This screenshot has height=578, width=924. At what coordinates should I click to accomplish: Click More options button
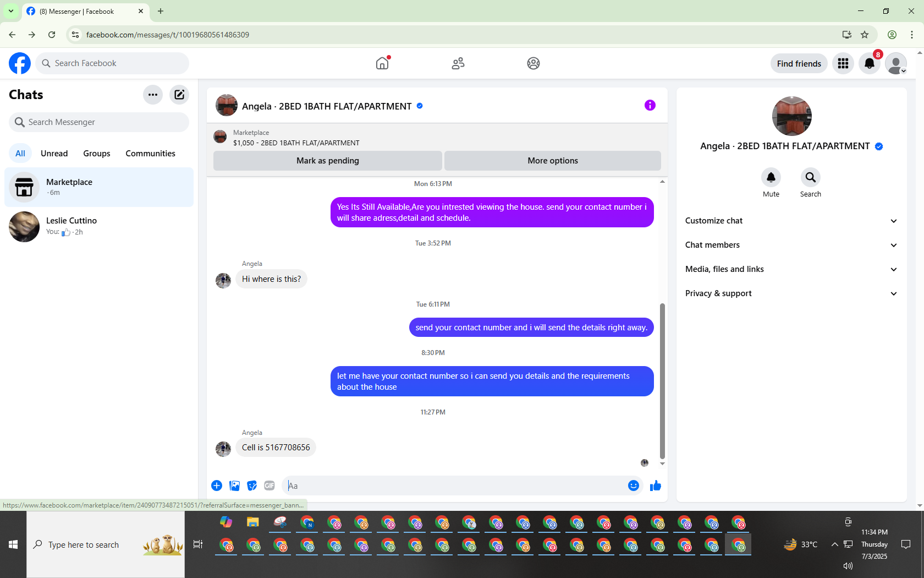click(553, 161)
